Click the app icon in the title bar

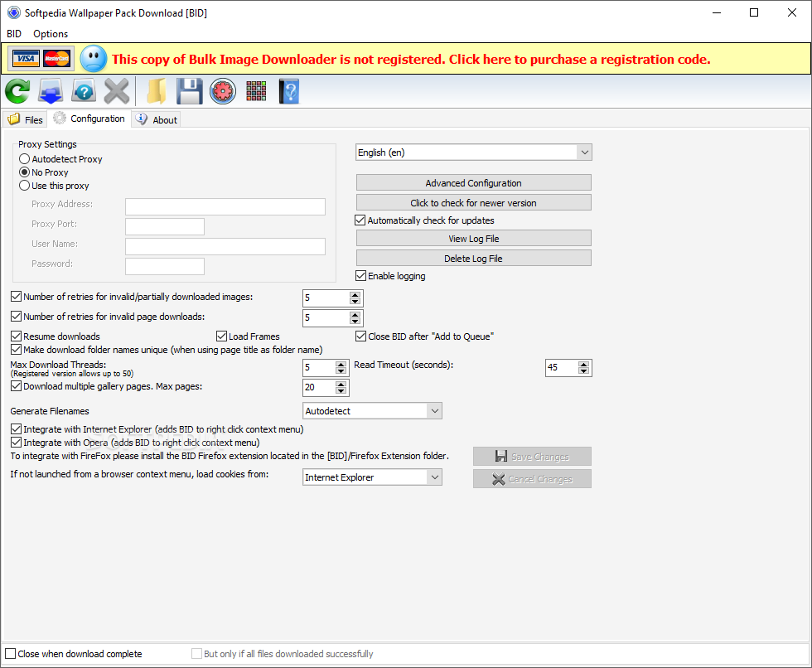pyautogui.click(x=14, y=13)
